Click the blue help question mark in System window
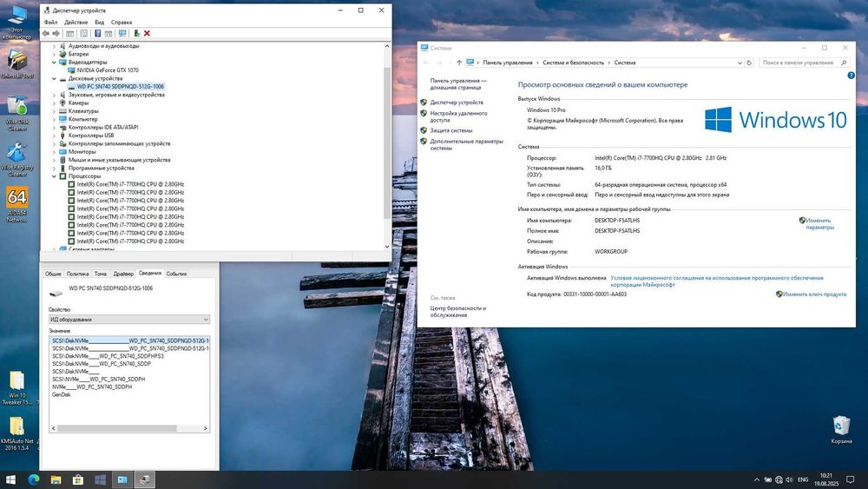The height and width of the screenshot is (489, 868). pyautogui.click(x=851, y=76)
